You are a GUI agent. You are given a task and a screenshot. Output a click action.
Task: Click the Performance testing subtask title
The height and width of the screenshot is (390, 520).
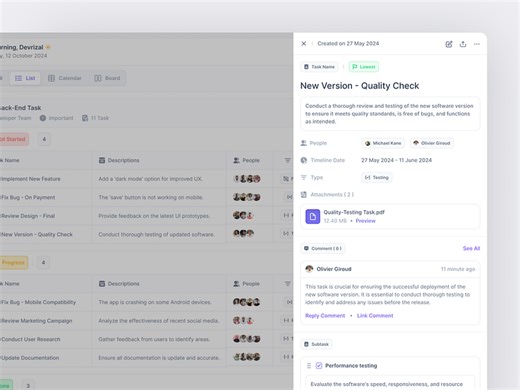click(351, 366)
